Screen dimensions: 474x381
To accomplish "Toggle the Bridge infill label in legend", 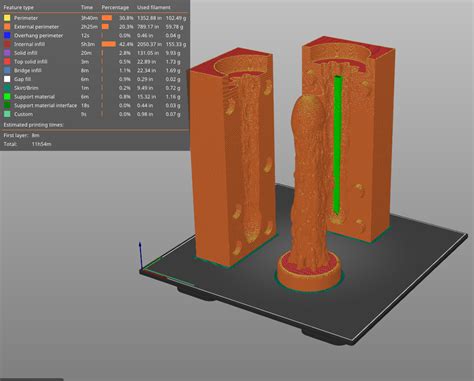I will pyautogui.click(x=28, y=70).
